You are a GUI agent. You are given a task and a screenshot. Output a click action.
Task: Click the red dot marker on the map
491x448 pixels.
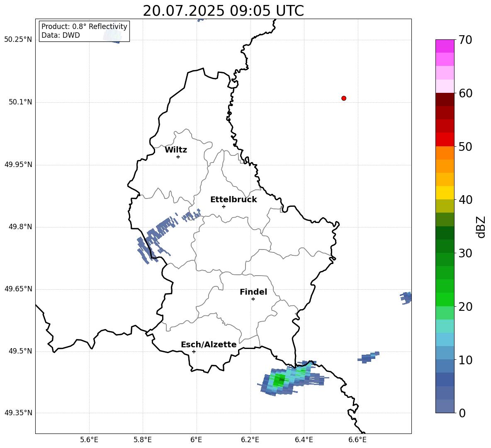tap(344, 98)
